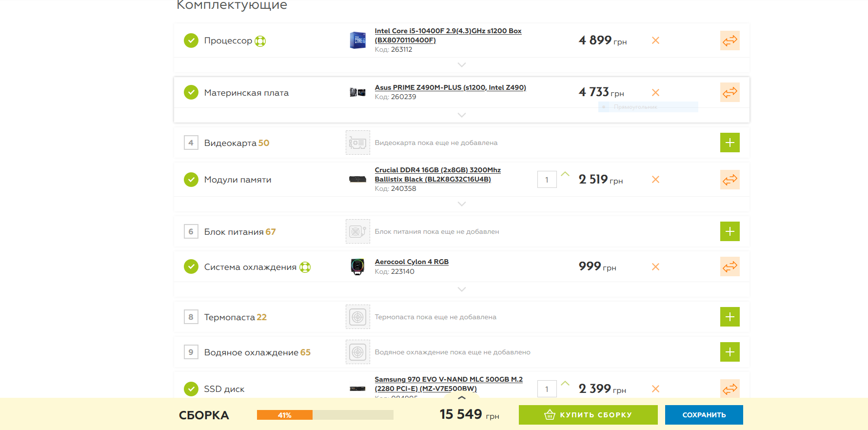Swap the Asus PRIME motherboard for another
Screen dimensions: 868x430
pos(730,92)
